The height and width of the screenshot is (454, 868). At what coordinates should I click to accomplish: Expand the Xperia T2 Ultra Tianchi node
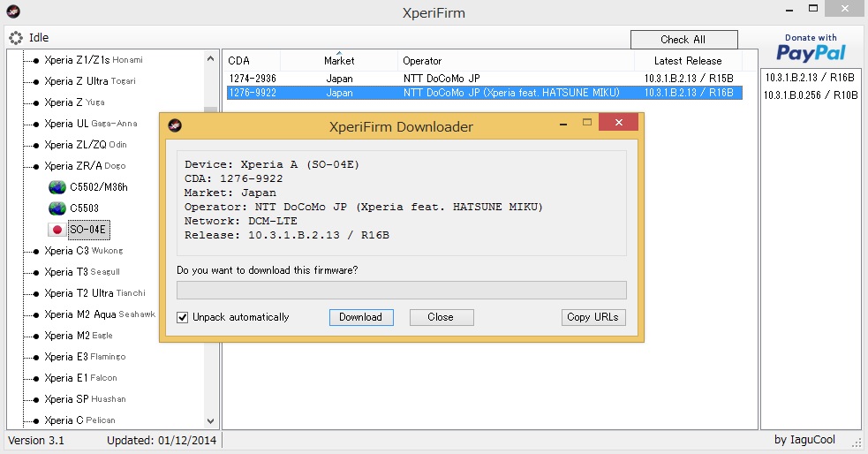pos(36,293)
